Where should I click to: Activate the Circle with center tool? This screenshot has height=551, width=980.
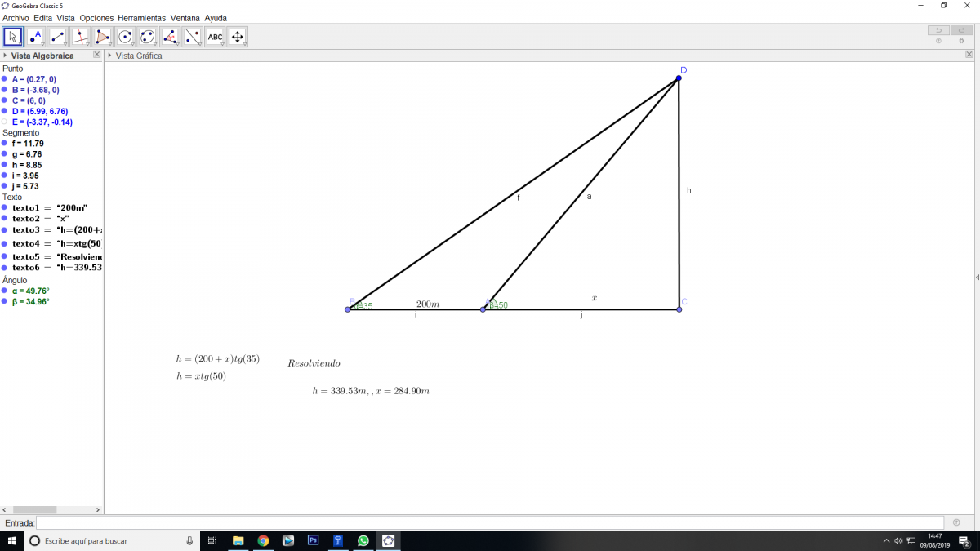tap(125, 37)
